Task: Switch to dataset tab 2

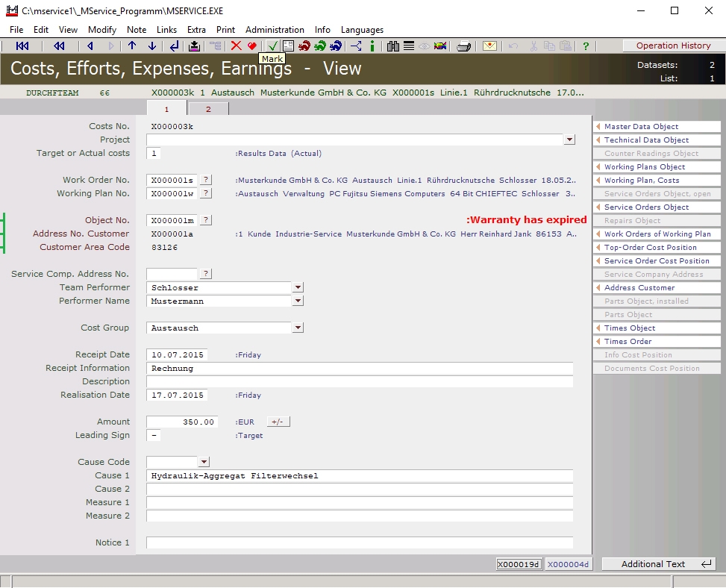Action: tap(208, 110)
